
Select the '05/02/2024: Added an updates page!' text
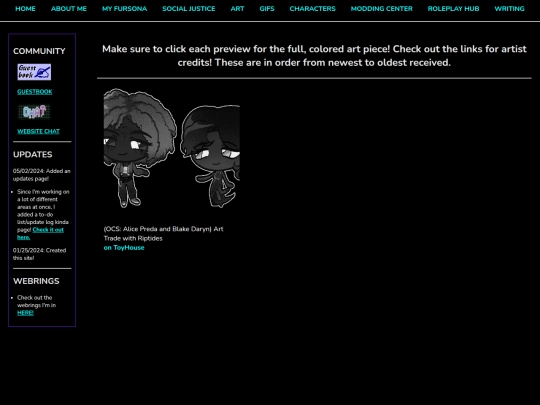(x=42, y=175)
